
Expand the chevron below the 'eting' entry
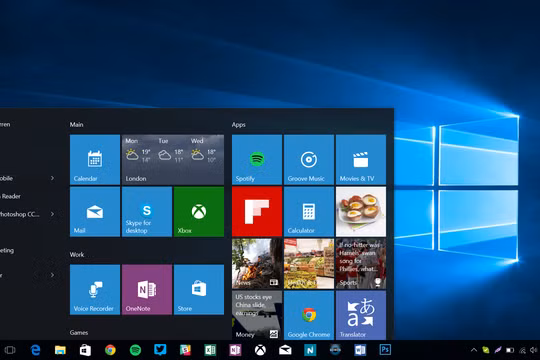click(52, 275)
